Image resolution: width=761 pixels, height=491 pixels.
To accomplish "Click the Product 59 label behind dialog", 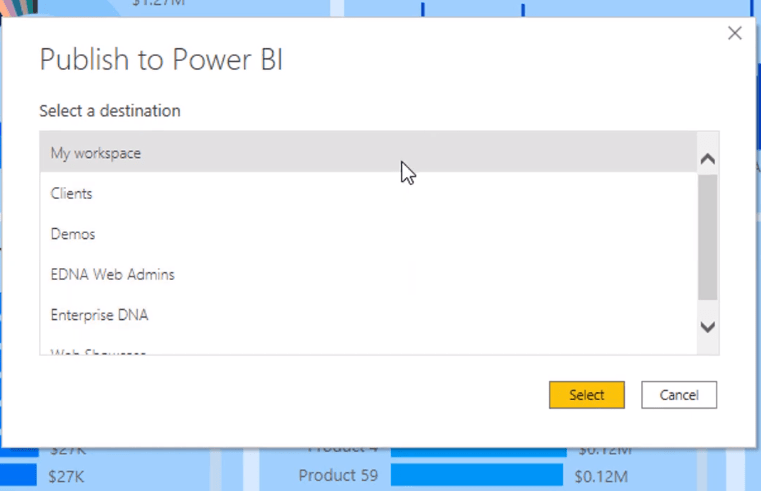I will pyautogui.click(x=338, y=475).
